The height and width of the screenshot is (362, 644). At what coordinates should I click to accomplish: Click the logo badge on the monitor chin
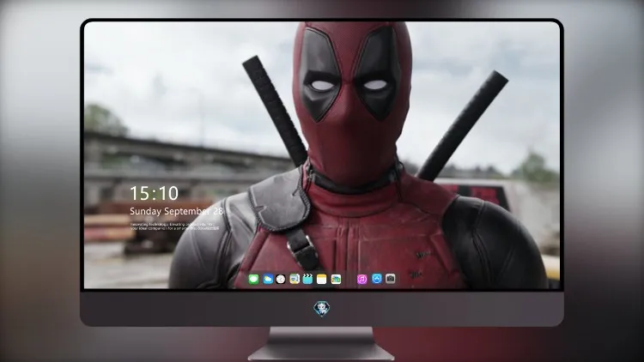click(322, 309)
